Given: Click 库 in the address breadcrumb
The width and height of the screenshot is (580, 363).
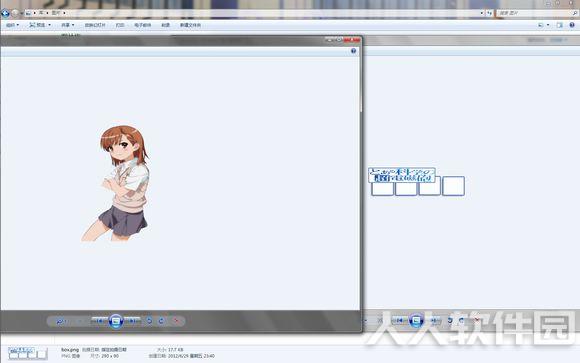Looking at the screenshot, I should tap(41, 13).
